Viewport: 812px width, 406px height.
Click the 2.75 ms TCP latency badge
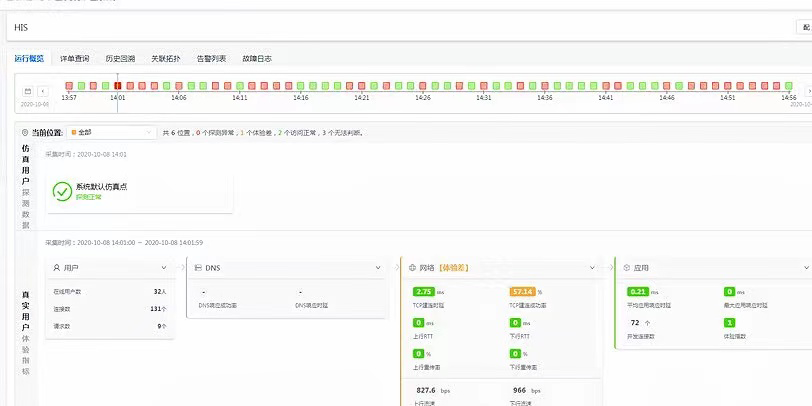point(423,291)
